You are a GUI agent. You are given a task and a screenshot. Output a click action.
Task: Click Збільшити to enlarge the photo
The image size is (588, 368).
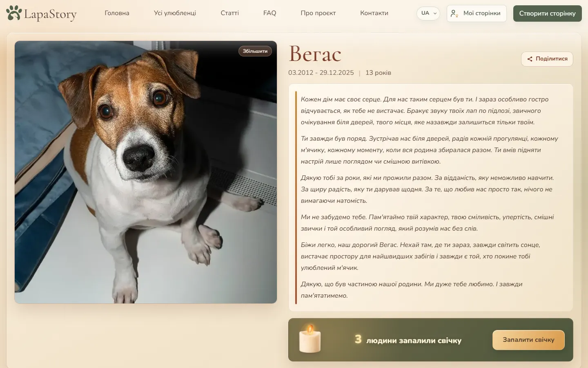click(255, 51)
